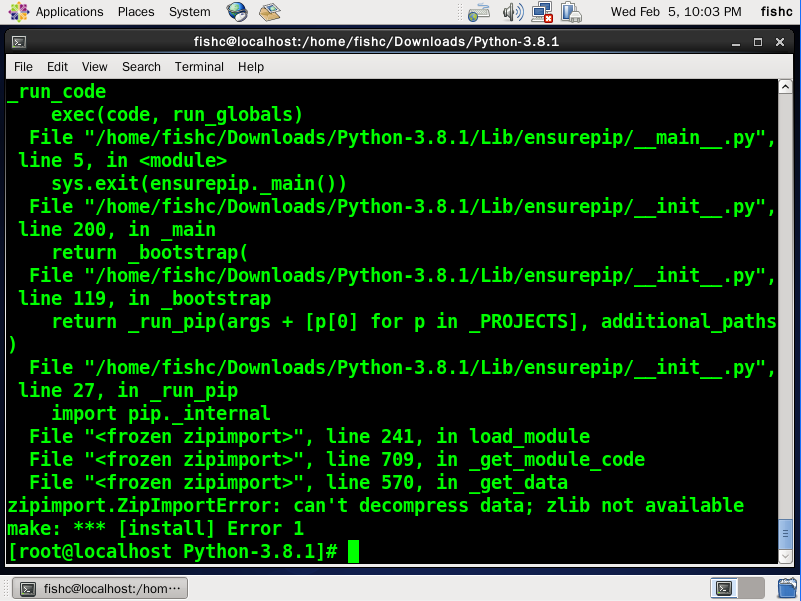Open the network connection status icon

tap(543, 12)
